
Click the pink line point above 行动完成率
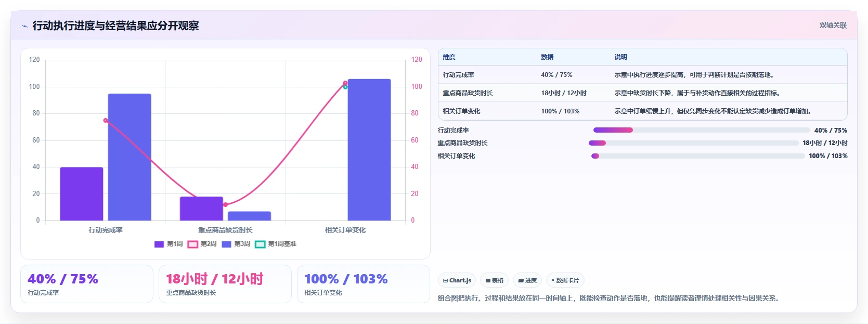click(106, 120)
